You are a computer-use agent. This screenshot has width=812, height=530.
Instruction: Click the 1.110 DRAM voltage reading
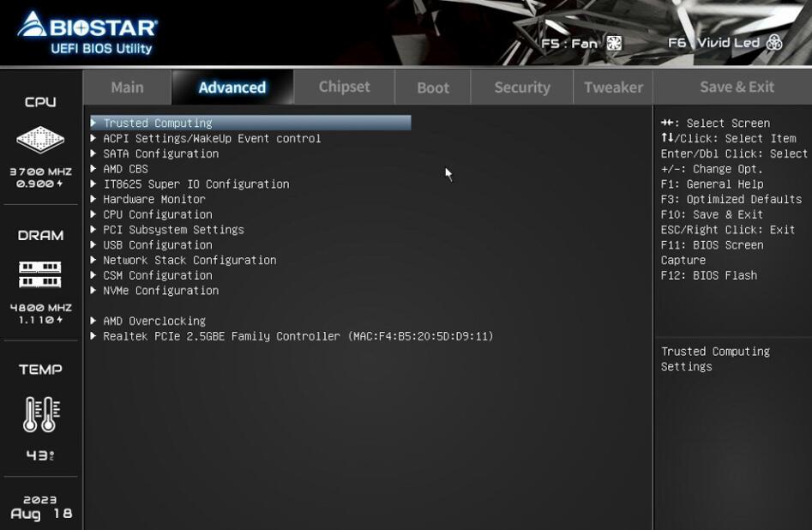(x=40, y=320)
